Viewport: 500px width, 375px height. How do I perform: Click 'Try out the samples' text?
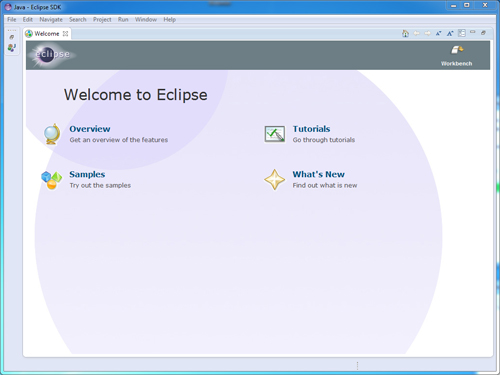[x=100, y=185]
